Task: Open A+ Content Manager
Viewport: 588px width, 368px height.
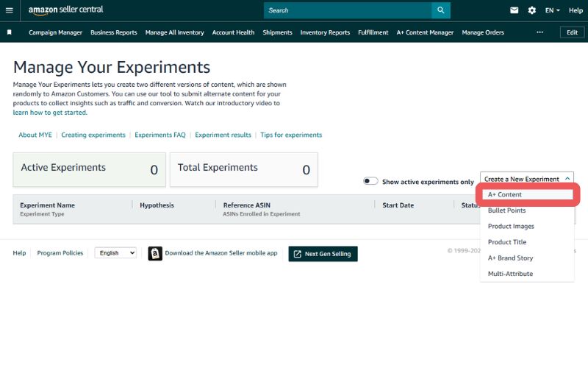Action: (x=426, y=32)
